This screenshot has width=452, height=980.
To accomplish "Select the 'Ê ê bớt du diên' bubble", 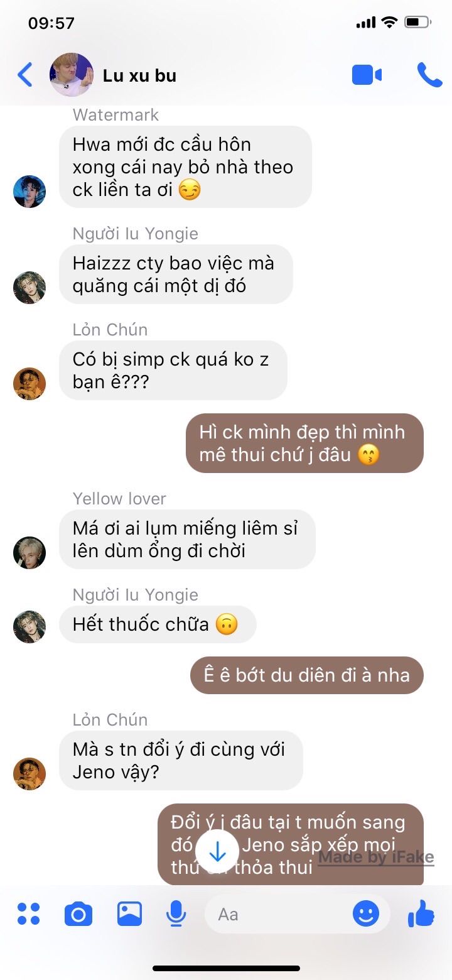I will point(307,675).
